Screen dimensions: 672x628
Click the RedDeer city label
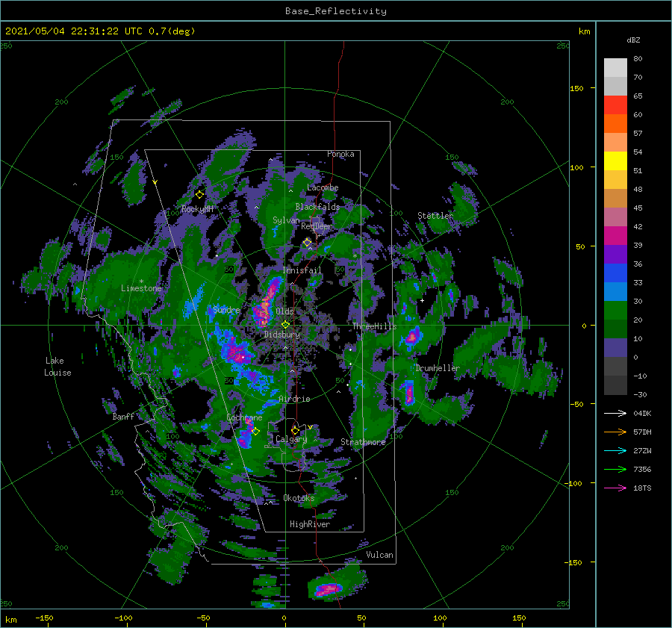pyautogui.click(x=317, y=226)
